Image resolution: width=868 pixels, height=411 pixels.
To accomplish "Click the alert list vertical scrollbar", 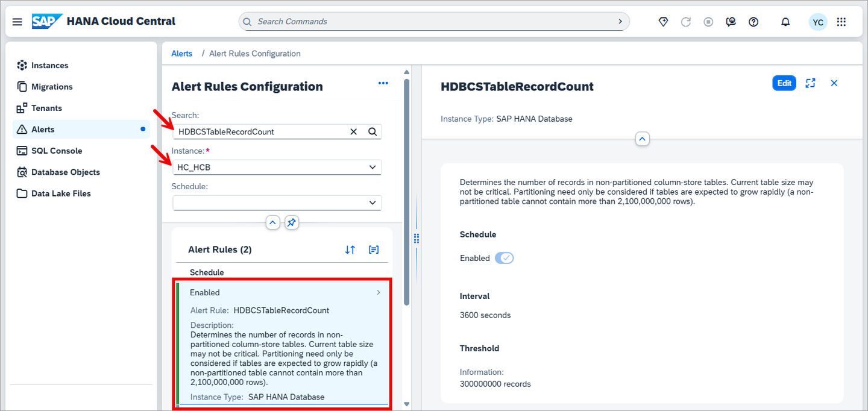I will [406, 193].
